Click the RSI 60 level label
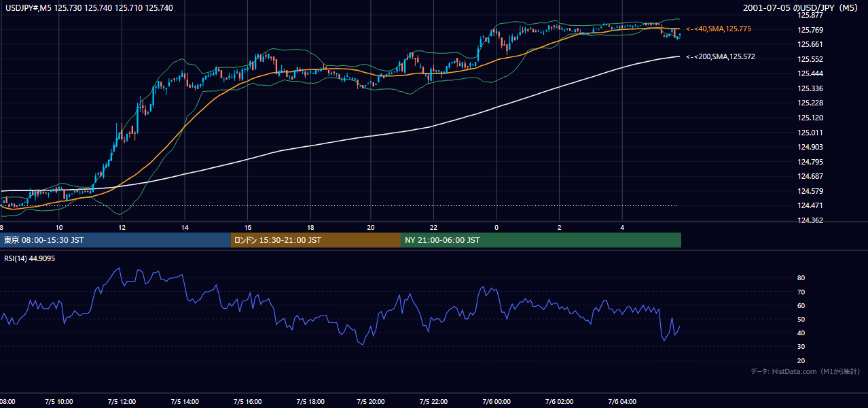Viewport: 868px width, 408px height. [801, 306]
